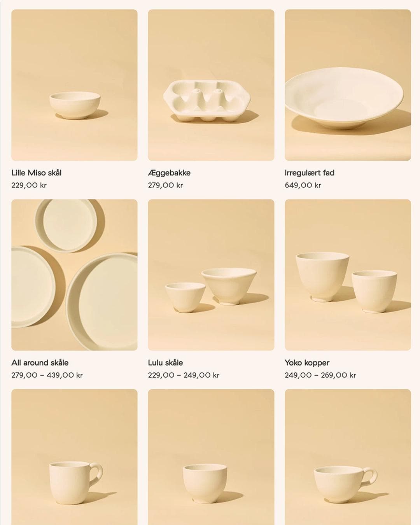
Task: Click the All around skåle title link
Action: pos(40,362)
